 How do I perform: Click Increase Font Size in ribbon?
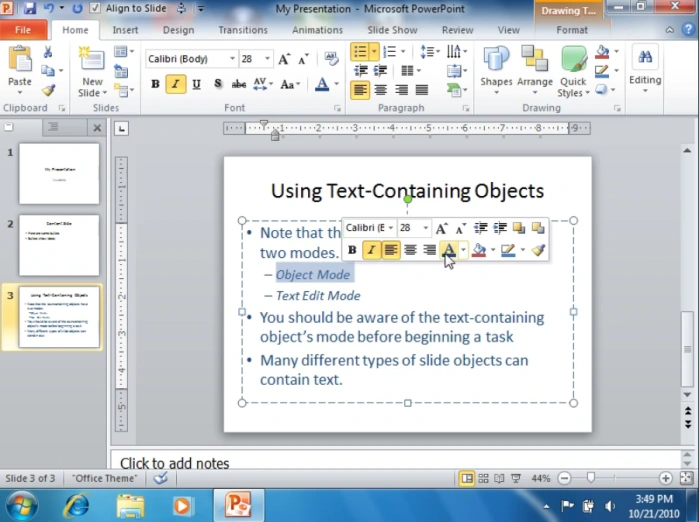pyautogui.click(x=284, y=59)
